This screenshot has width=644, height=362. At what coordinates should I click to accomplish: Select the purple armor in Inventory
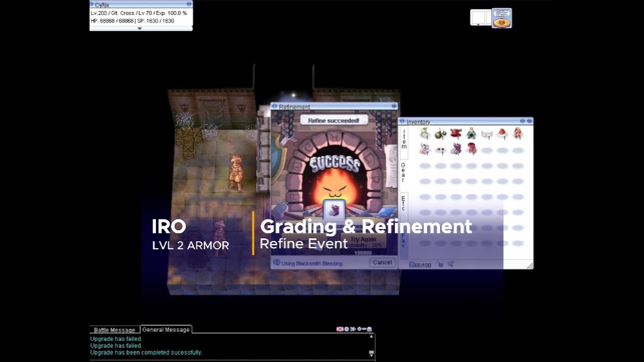pyautogui.click(x=456, y=149)
